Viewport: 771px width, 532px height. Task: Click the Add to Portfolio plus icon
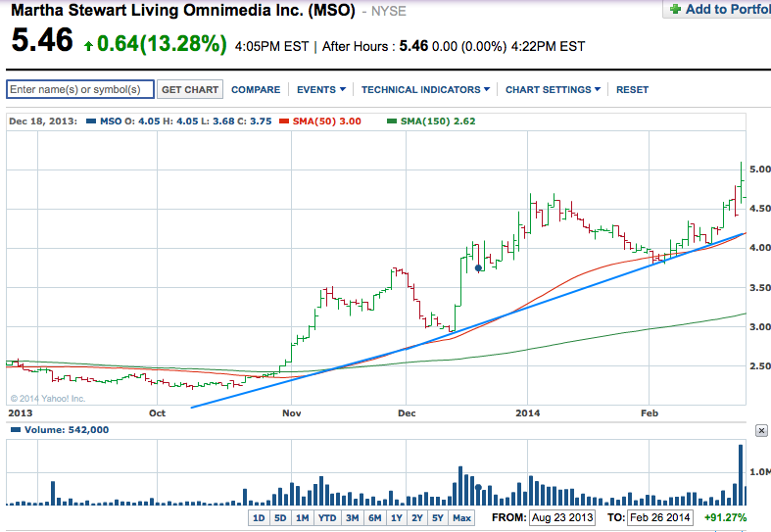(x=675, y=9)
